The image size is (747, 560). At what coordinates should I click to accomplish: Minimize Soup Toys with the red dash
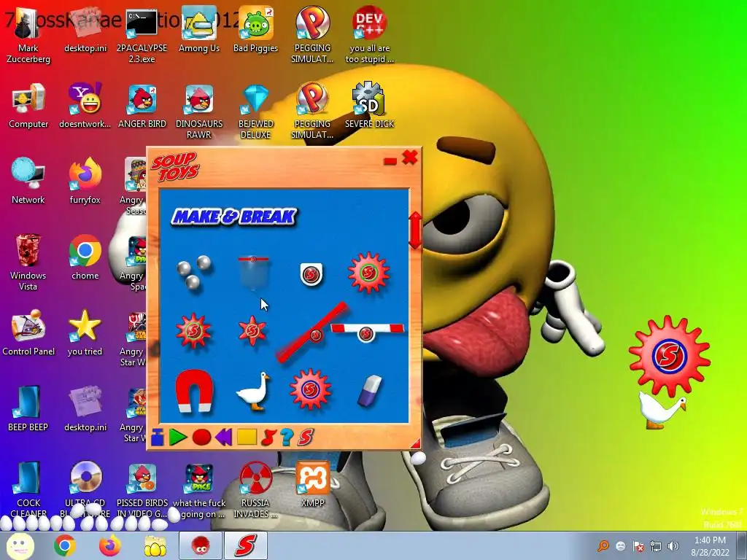390,161
